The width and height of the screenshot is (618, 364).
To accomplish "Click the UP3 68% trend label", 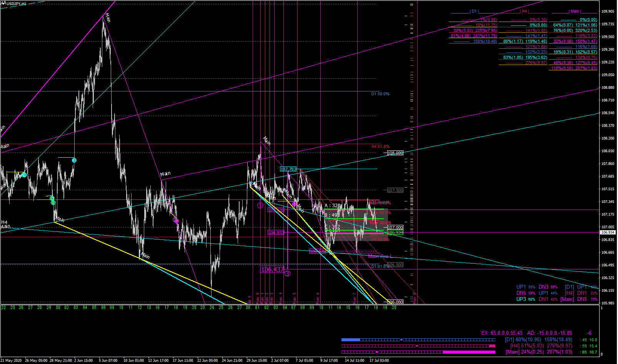I will tap(526, 299).
